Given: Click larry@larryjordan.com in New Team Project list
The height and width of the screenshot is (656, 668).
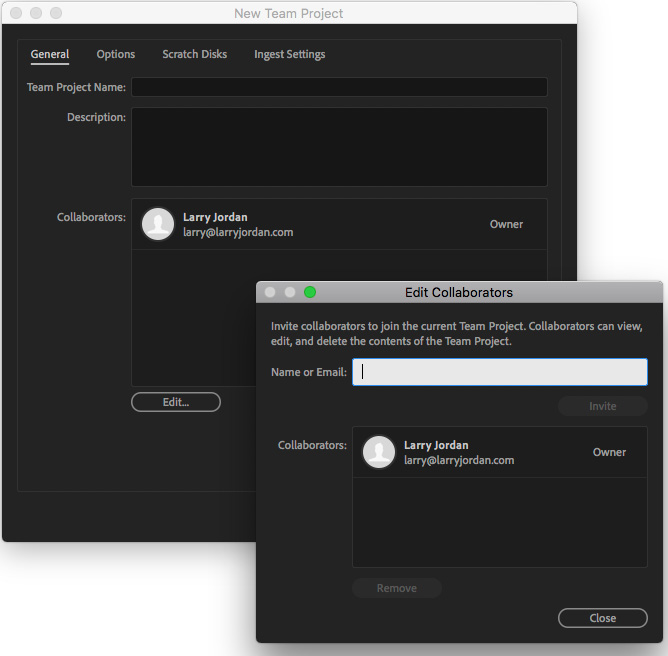Looking at the screenshot, I should point(238,233).
